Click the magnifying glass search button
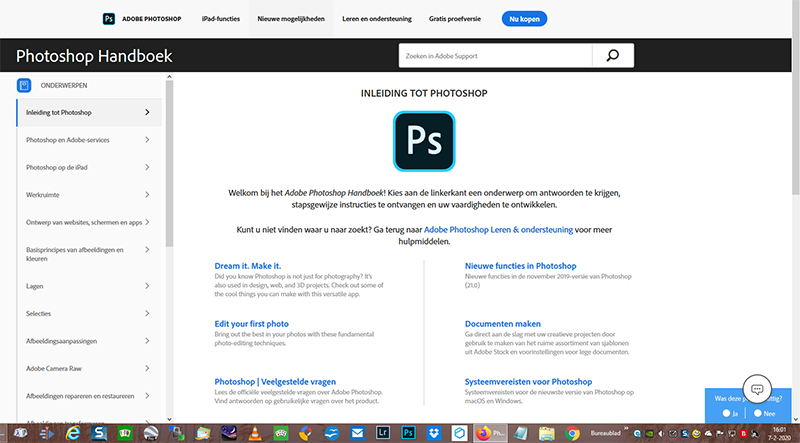The height and width of the screenshot is (443, 800). pyautogui.click(x=613, y=56)
